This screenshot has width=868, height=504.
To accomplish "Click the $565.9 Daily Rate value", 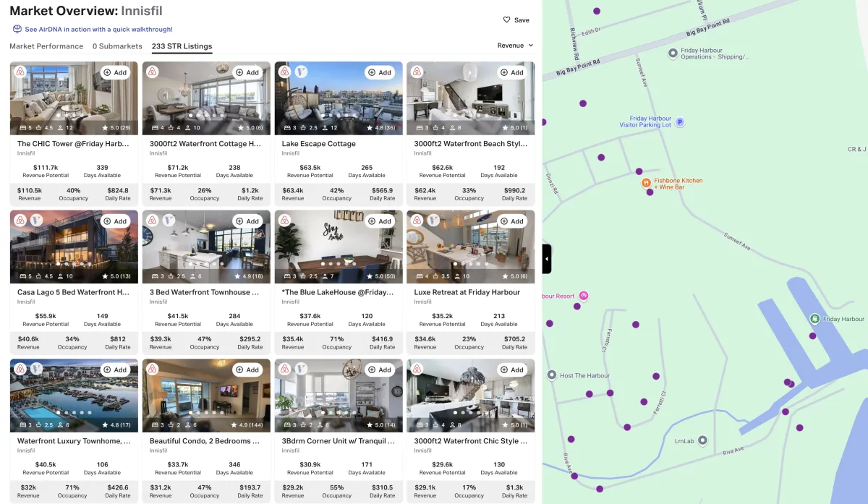I will [x=382, y=191].
